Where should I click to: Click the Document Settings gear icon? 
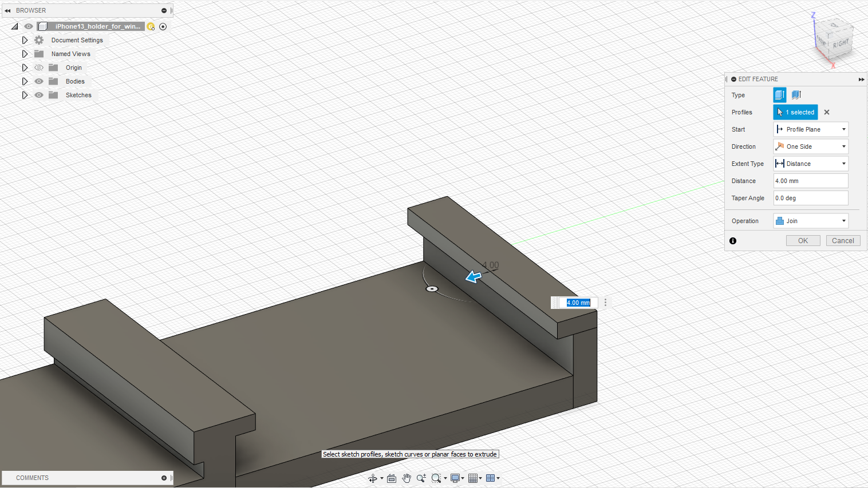pyautogui.click(x=39, y=40)
